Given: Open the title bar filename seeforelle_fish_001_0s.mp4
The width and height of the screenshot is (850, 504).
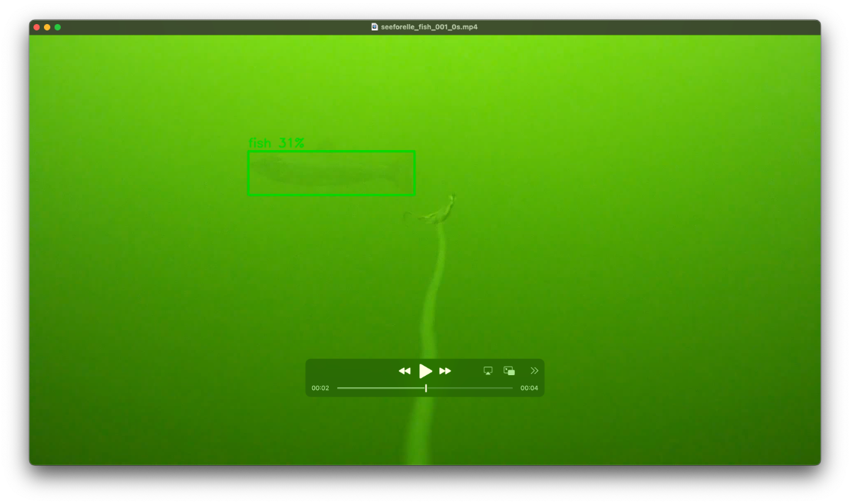Looking at the screenshot, I should click(428, 26).
